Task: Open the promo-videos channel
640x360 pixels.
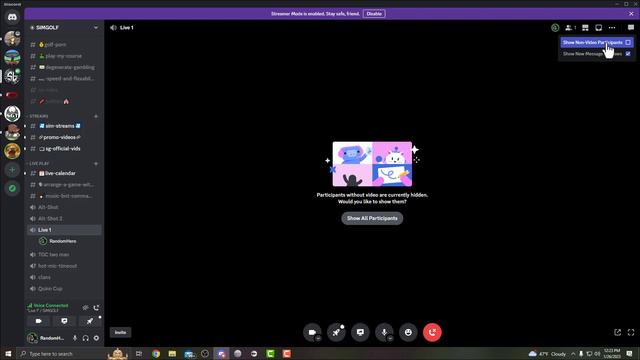Action: click(x=64, y=138)
